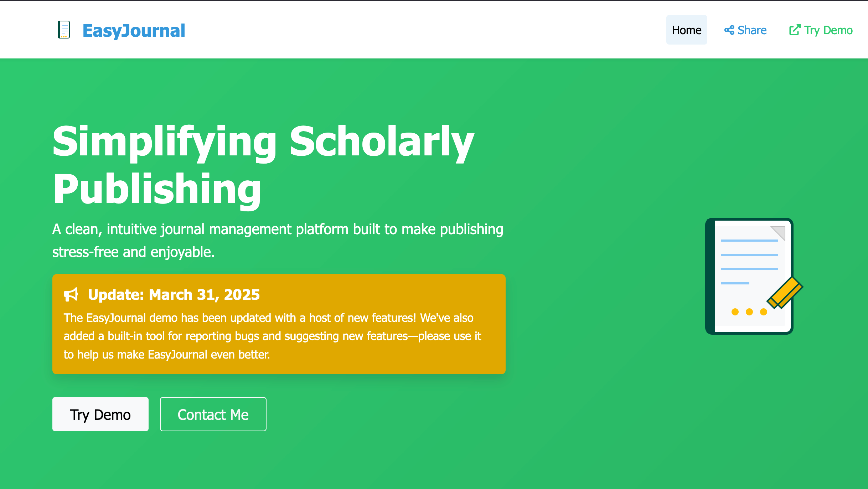Click the external link icon beside Try Demo

click(x=795, y=30)
